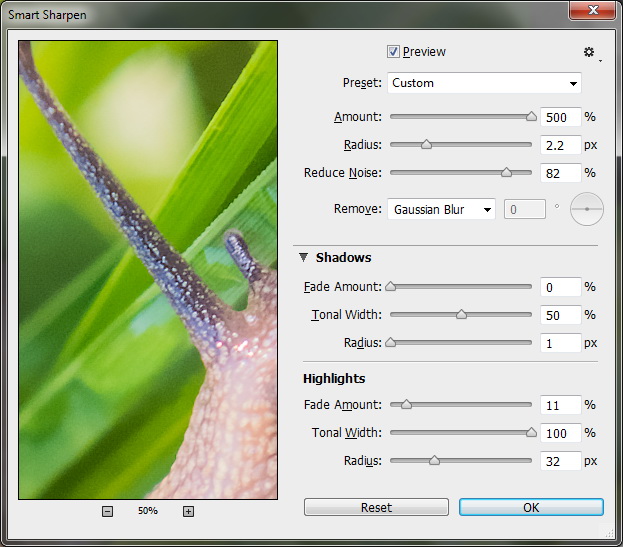Click the Shadows Radius slider handle
Image resolution: width=623 pixels, height=547 pixels.
pyautogui.click(x=391, y=342)
